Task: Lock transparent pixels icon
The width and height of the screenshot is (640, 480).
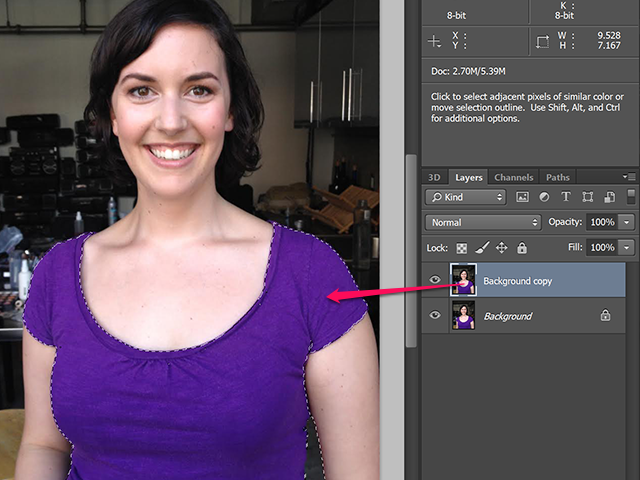Action: pos(462,248)
